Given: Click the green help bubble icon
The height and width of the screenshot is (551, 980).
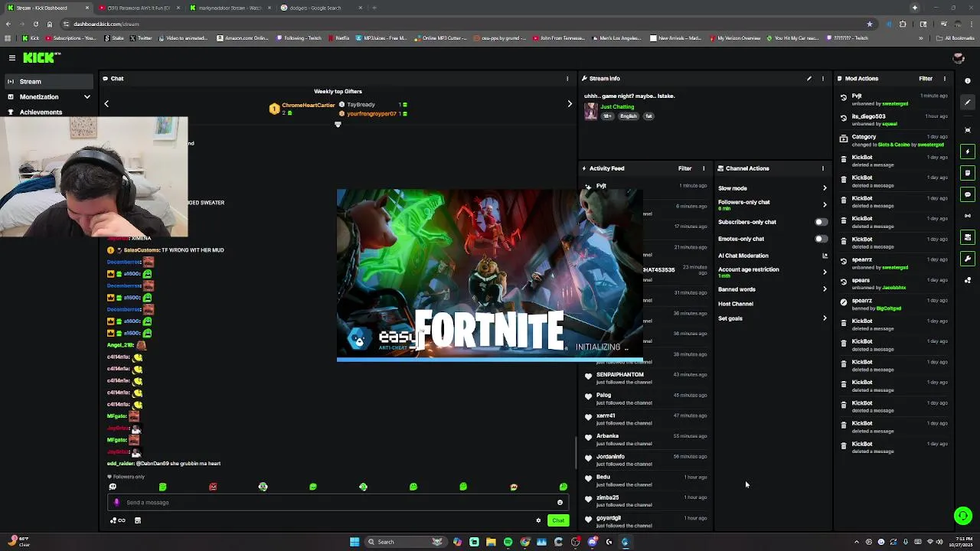Looking at the screenshot, I should click(963, 516).
